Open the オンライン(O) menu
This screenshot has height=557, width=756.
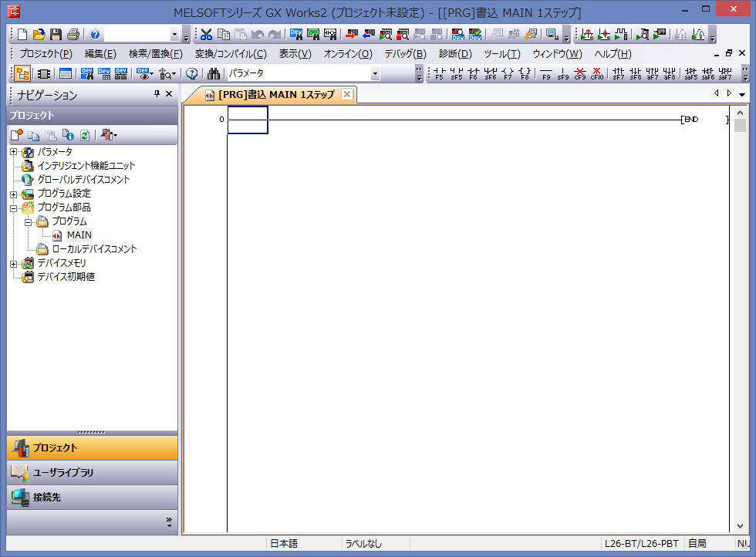pyautogui.click(x=347, y=54)
